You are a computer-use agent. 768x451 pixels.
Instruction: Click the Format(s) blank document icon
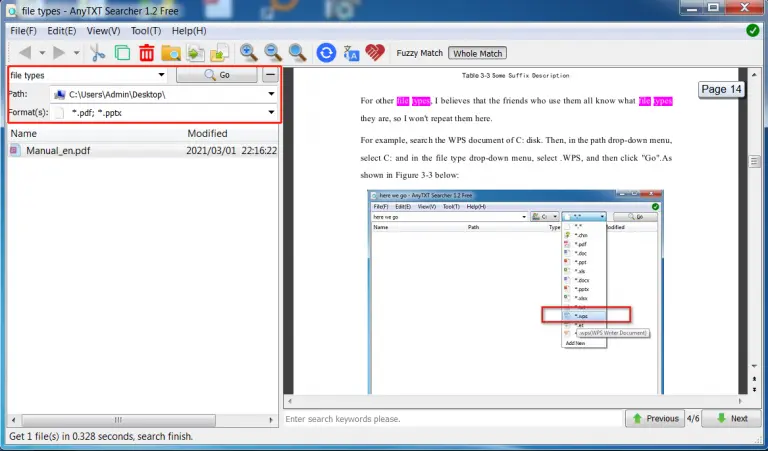pyautogui.click(x=59, y=113)
